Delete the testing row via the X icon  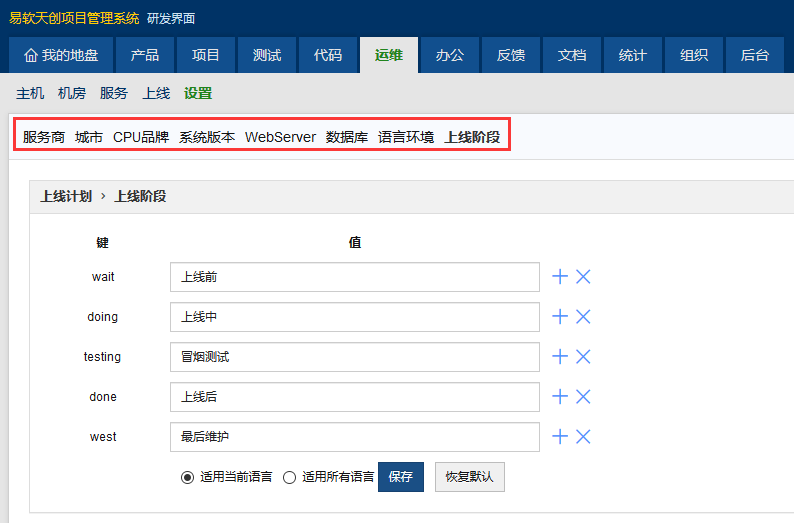coord(583,356)
